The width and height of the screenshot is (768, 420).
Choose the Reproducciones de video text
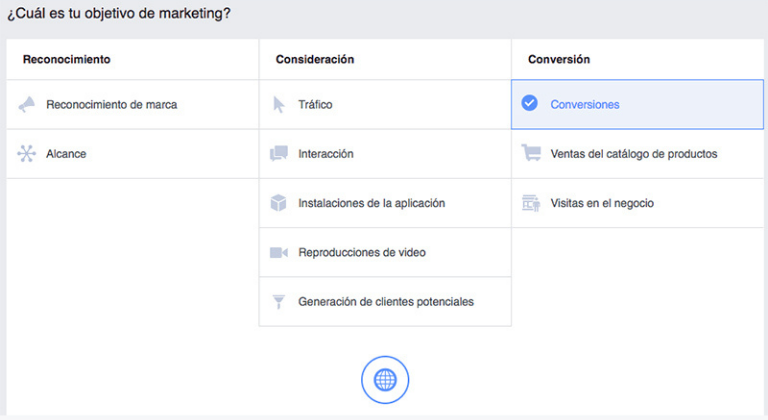(362, 252)
